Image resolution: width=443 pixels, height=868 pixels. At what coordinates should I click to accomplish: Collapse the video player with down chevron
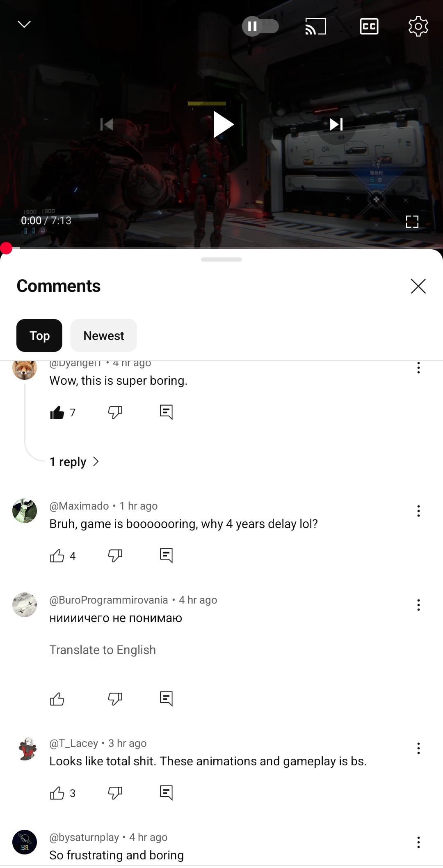pyautogui.click(x=24, y=25)
